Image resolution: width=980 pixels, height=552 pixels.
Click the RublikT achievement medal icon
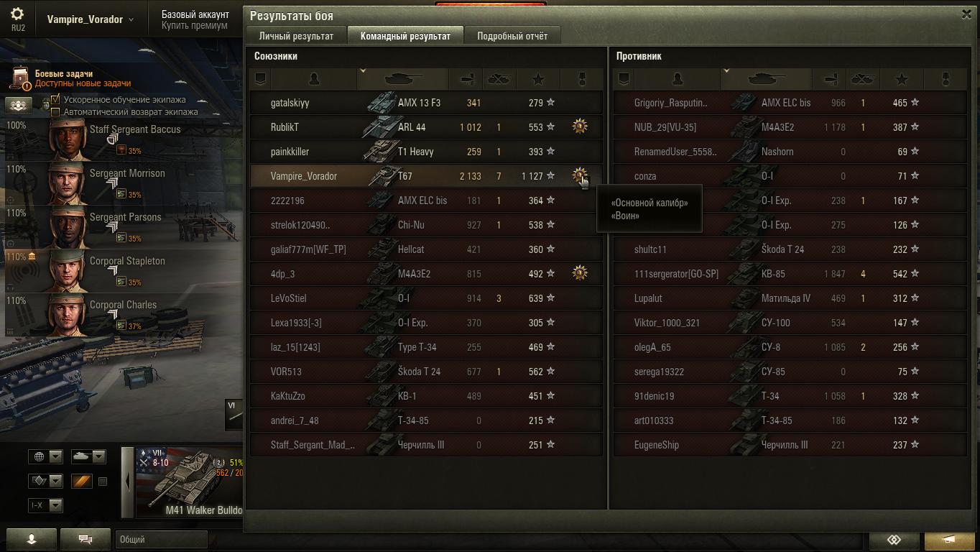tap(580, 126)
